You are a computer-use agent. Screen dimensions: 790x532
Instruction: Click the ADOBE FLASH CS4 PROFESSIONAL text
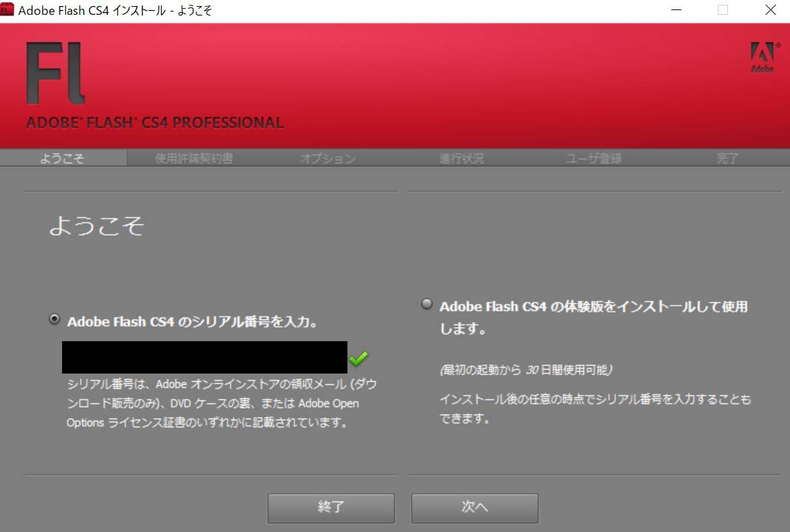click(154, 123)
